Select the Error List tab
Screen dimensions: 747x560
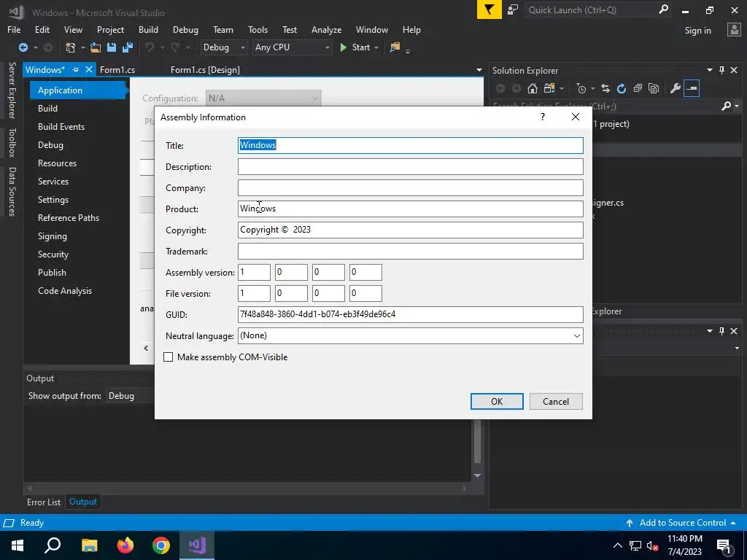point(44,502)
